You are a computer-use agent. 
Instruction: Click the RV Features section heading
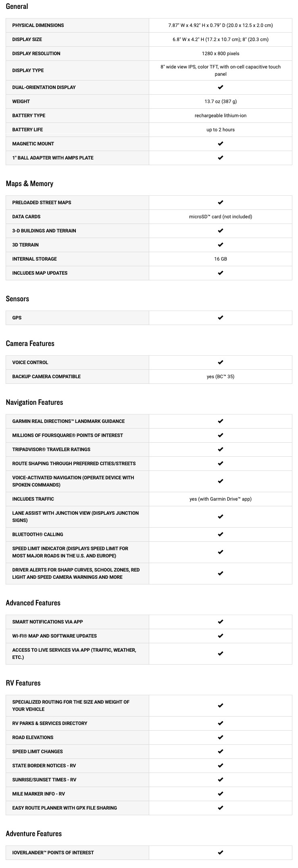[23, 683]
